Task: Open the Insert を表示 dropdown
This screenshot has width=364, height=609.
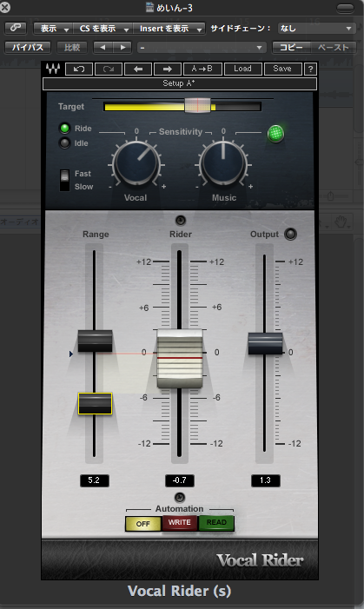Action: (x=169, y=29)
